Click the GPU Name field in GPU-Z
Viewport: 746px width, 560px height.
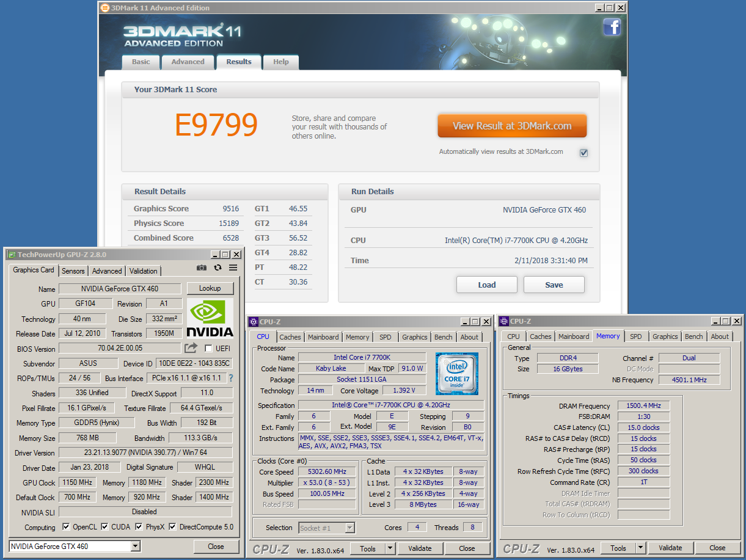(x=120, y=289)
